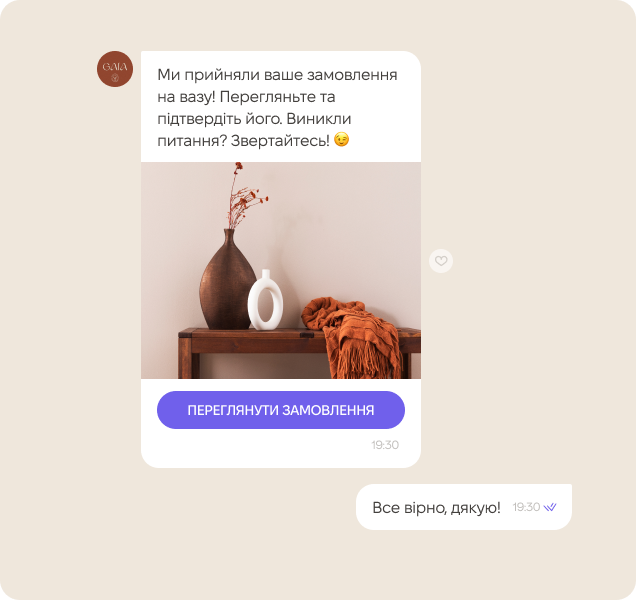Click the text "Ми прийняли ваше замовлення"
This screenshot has height=600, width=636.
[x=277, y=75]
